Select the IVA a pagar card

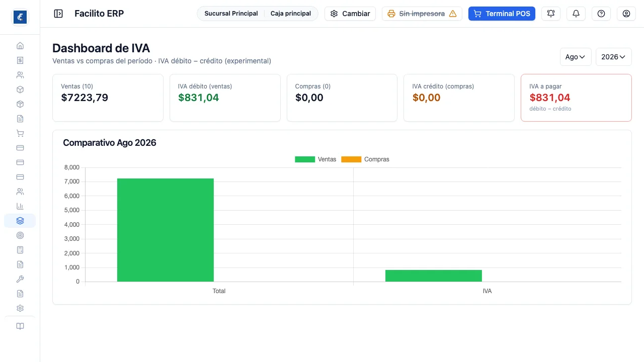click(576, 98)
